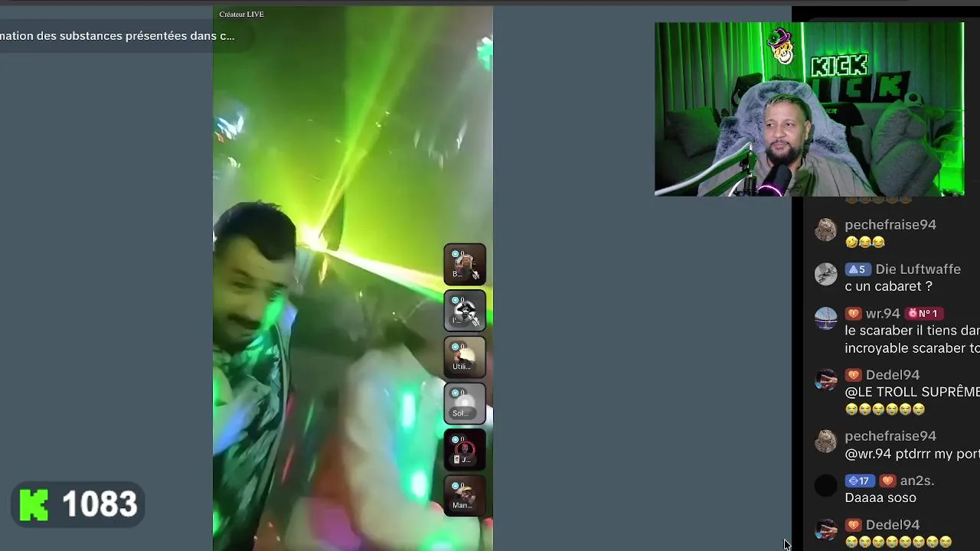Open pechefraise94 username above '@wr.94 ptdrrr'
The width and height of the screenshot is (980, 551).
pyautogui.click(x=890, y=436)
